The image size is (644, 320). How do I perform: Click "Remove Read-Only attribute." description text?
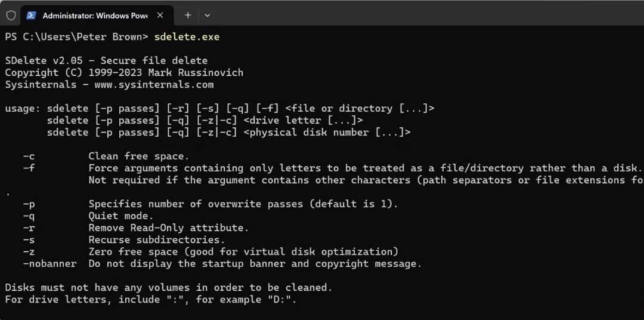pos(168,228)
